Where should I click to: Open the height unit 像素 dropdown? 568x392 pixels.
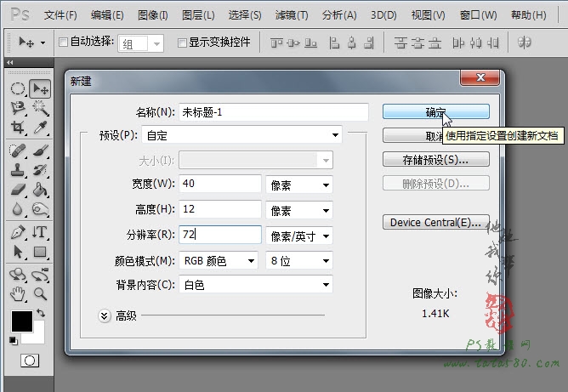[299, 211]
